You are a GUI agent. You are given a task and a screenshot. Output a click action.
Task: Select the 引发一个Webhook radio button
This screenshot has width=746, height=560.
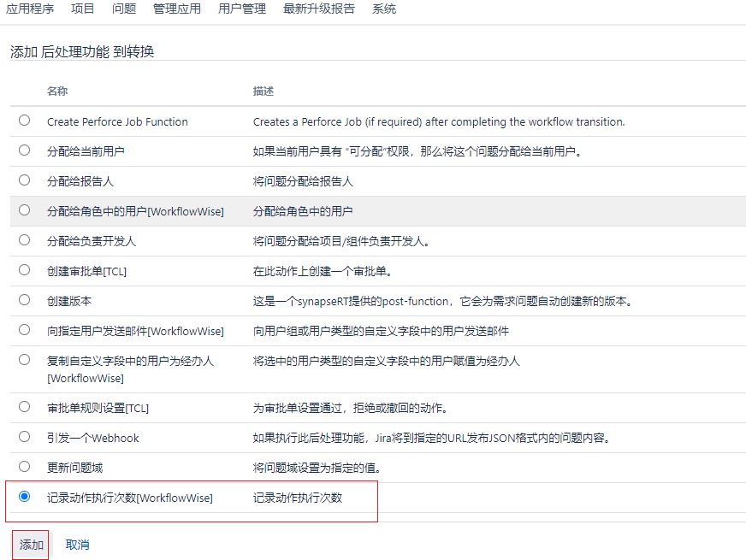coord(24,437)
